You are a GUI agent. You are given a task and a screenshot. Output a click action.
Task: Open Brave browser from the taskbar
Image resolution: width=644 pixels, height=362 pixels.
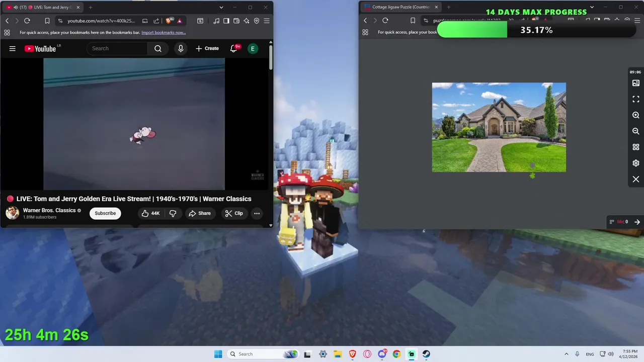pyautogui.click(x=353, y=354)
